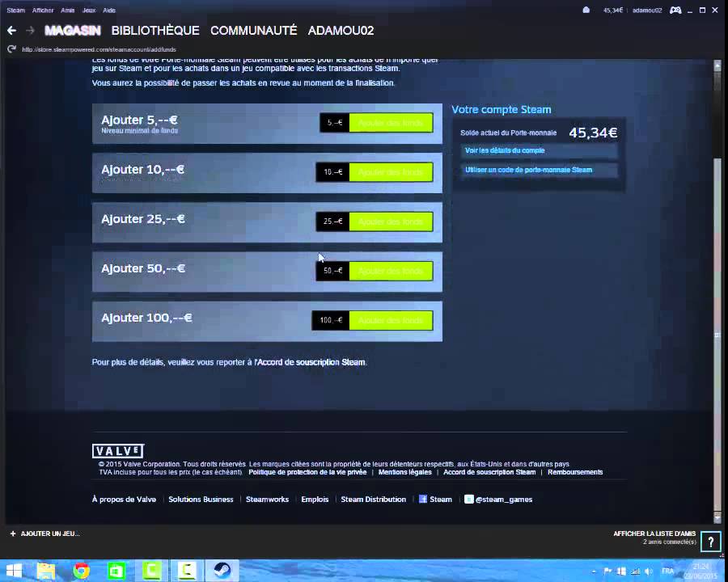
Task: Launch Big Picture mode controller icon
Action: 675,11
